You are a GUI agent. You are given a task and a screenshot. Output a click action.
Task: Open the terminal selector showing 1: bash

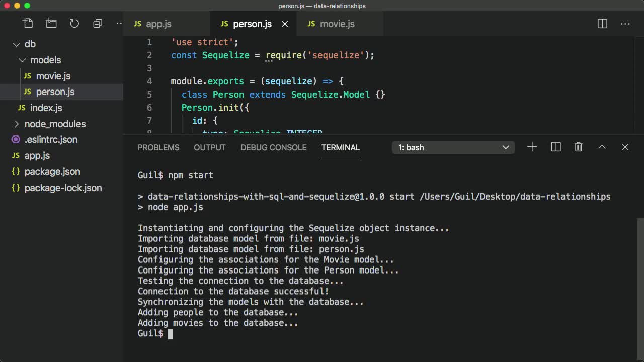point(452,147)
